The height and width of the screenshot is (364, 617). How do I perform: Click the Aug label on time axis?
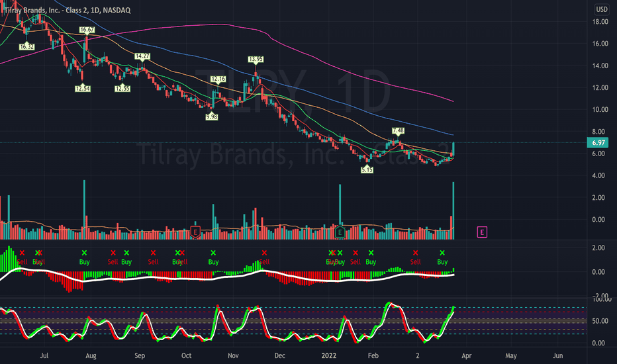[91, 356]
